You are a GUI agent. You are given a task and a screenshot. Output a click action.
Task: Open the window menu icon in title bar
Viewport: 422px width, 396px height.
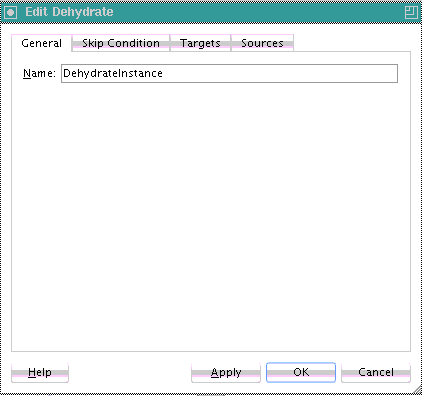pos(11,13)
